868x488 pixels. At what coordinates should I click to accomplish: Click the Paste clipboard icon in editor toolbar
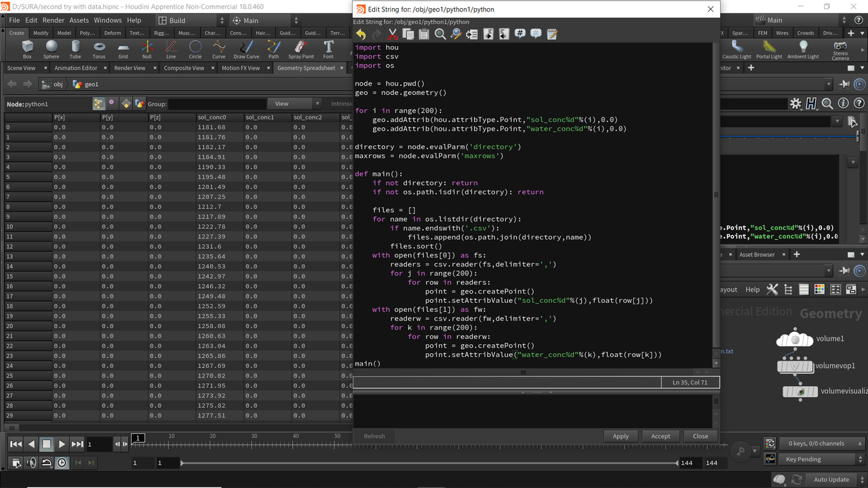point(424,34)
